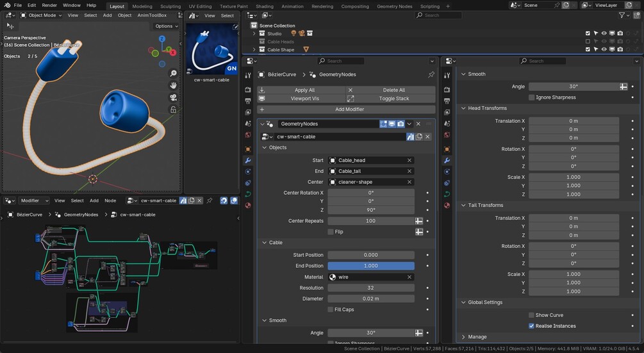Collapse the Global Settings section
The height and width of the screenshot is (353, 644).
[x=463, y=302]
